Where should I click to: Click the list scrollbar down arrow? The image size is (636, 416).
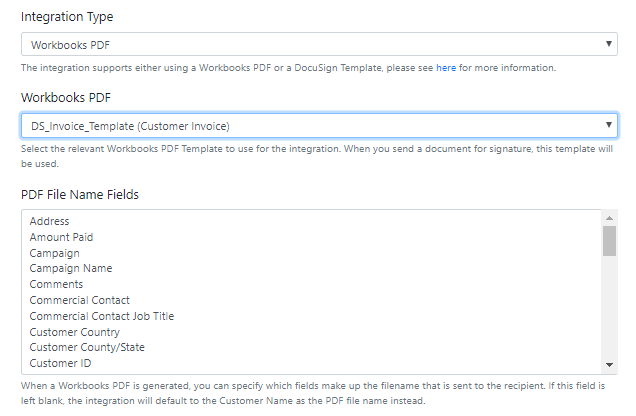click(609, 365)
